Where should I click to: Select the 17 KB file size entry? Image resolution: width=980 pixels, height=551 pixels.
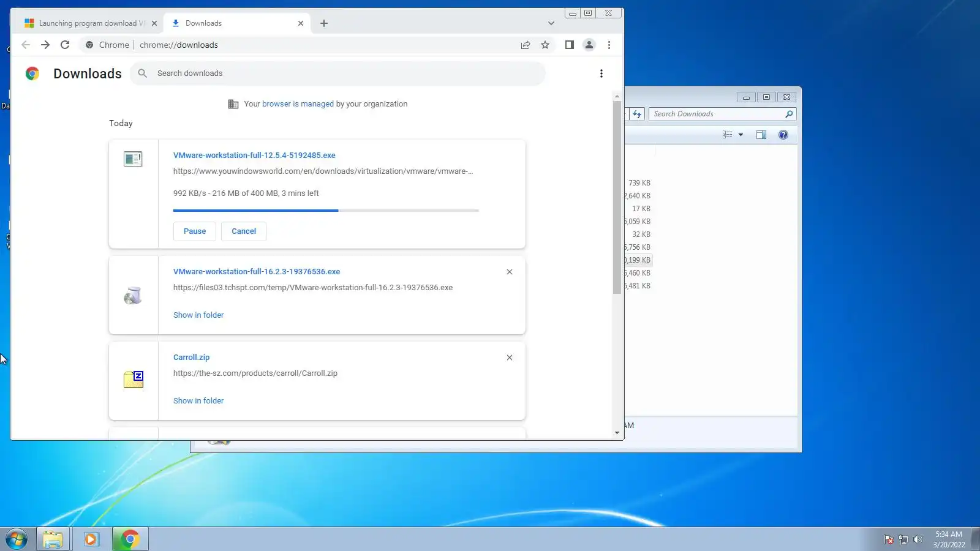coord(641,209)
